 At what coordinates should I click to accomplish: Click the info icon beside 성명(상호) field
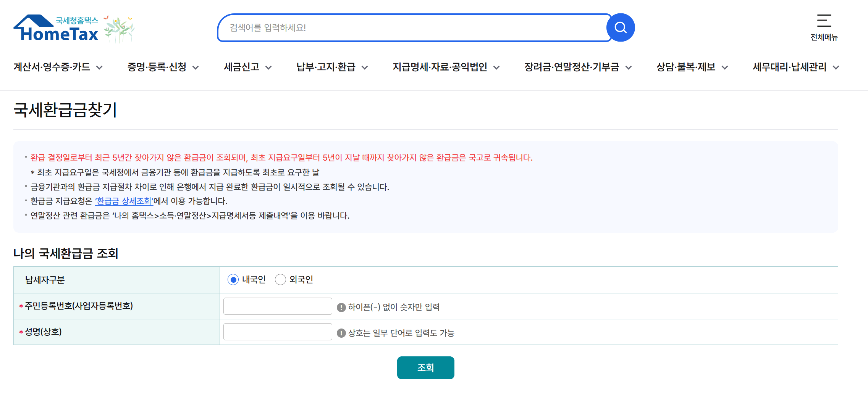(x=341, y=333)
